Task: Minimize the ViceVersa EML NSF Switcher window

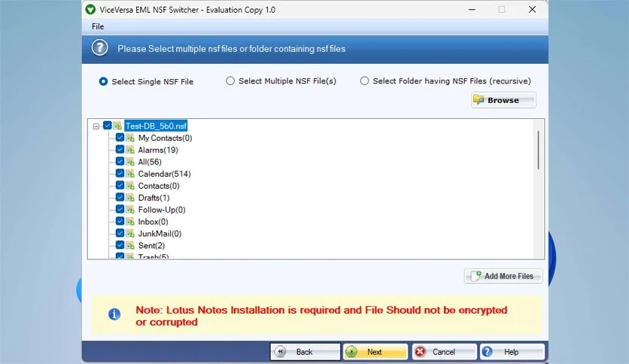Action: tap(472, 9)
